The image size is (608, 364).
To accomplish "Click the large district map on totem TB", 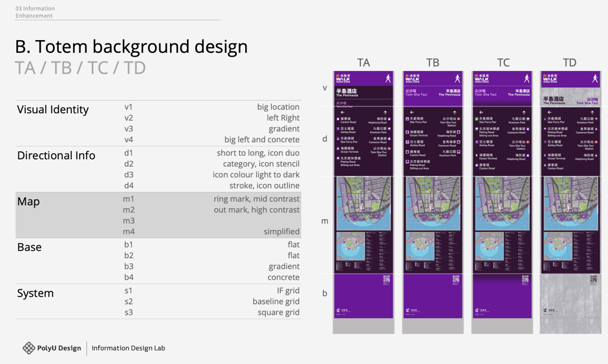I will (433, 204).
